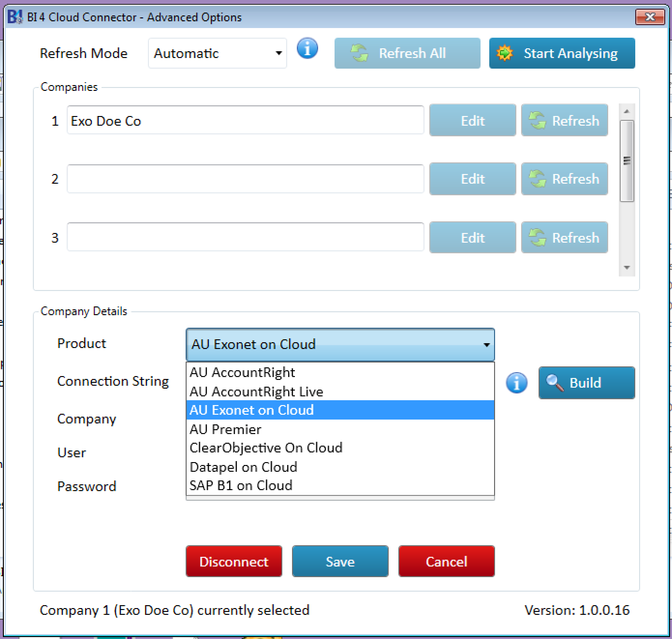Click the info icon next to Build button

(517, 383)
